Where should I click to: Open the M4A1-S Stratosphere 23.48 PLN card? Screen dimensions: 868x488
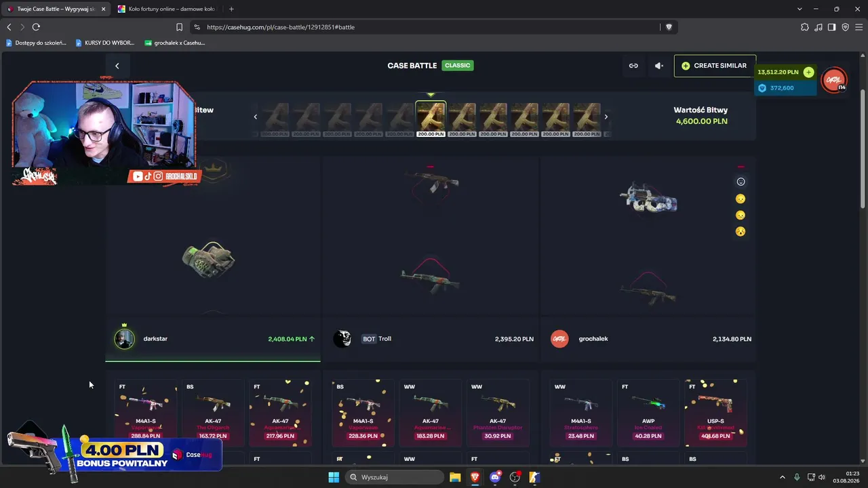pyautogui.click(x=580, y=412)
